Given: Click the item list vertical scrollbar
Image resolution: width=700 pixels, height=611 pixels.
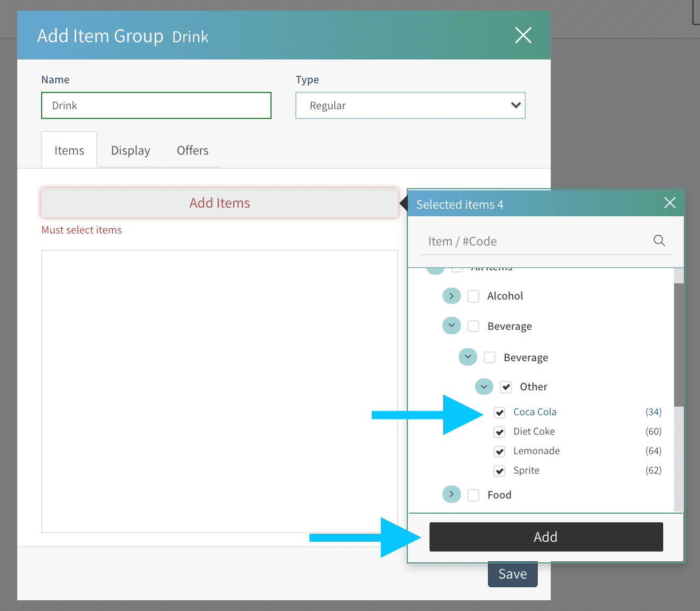Looking at the screenshot, I should pos(678,389).
